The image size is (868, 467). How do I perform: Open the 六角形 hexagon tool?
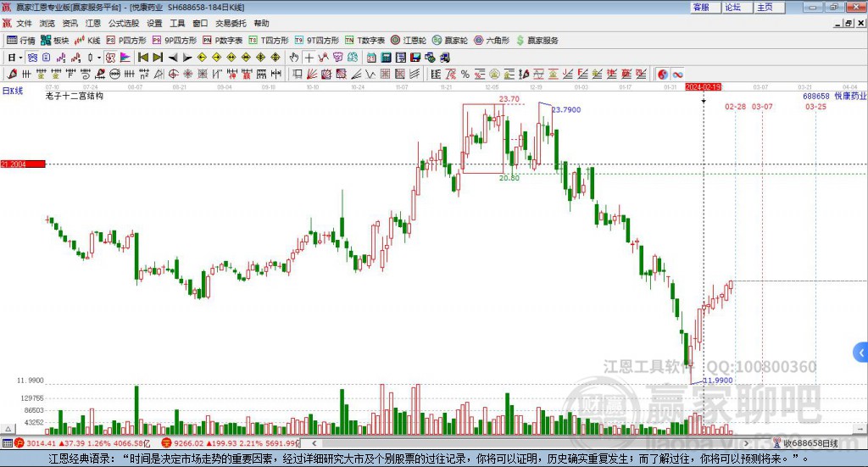(x=492, y=41)
